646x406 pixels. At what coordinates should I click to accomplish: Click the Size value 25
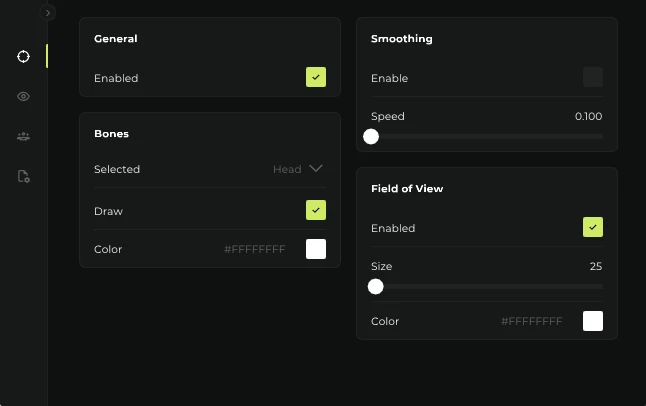595,266
